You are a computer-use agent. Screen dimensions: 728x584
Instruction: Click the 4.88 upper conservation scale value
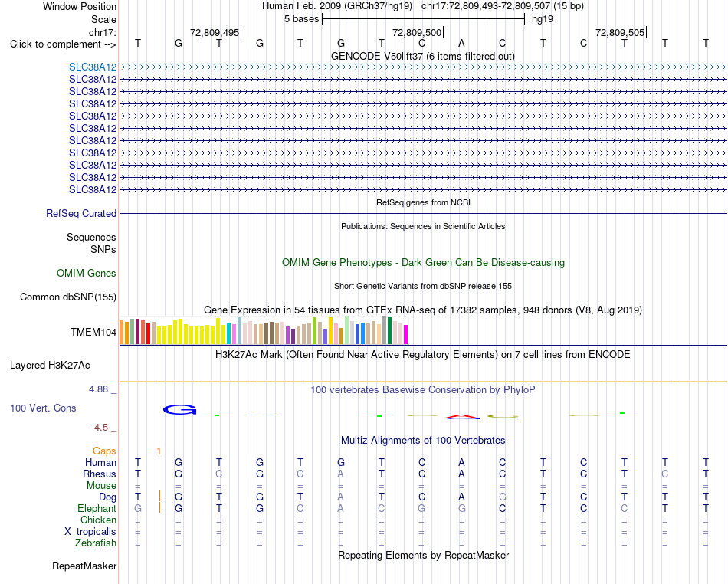(x=99, y=389)
